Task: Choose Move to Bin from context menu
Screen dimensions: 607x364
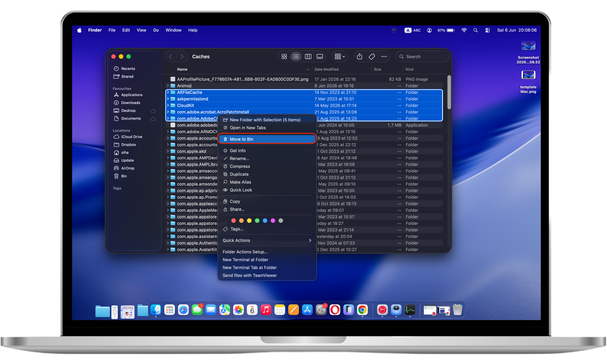Action: tap(267, 139)
